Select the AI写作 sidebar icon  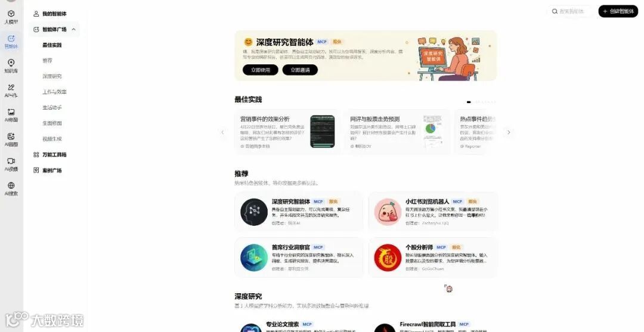11,90
